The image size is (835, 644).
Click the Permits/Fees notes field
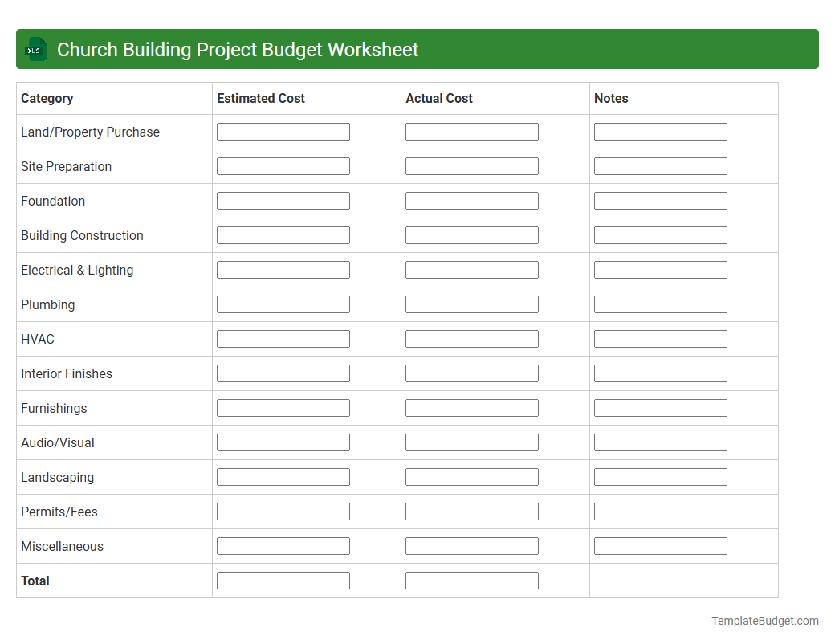point(660,511)
